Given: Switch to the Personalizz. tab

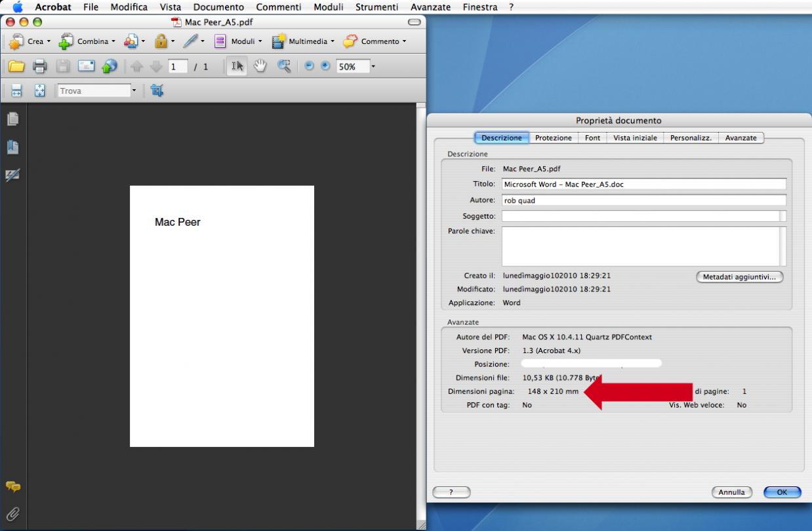Looking at the screenshot, I should point(691,138).
